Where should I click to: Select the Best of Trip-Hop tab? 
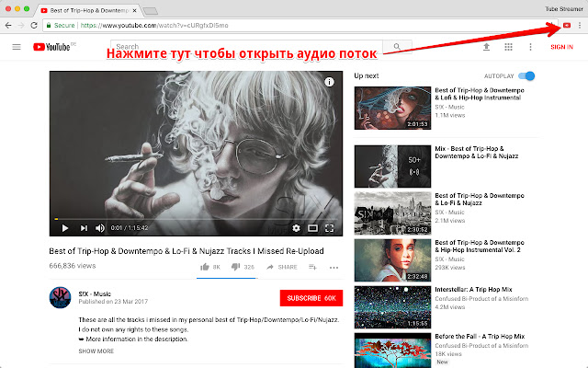(89, 10)
